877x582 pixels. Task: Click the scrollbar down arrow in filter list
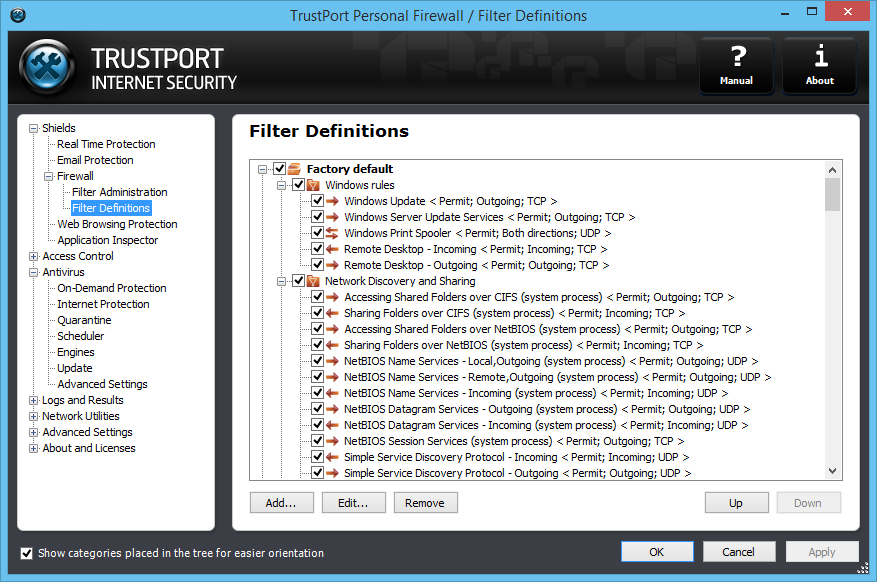(x=832, y=471)
